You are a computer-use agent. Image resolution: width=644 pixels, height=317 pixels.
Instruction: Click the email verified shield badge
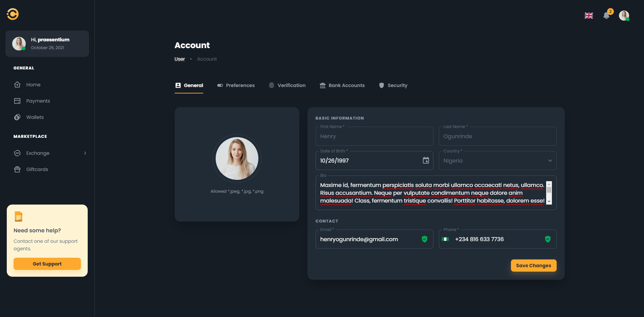click(x=424, y=239)
